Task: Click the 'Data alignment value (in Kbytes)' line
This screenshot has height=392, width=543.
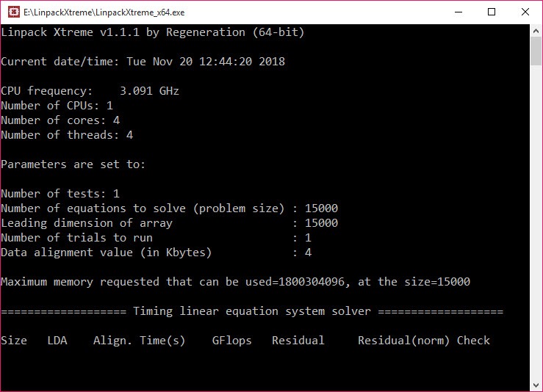Action: point(157,253)
